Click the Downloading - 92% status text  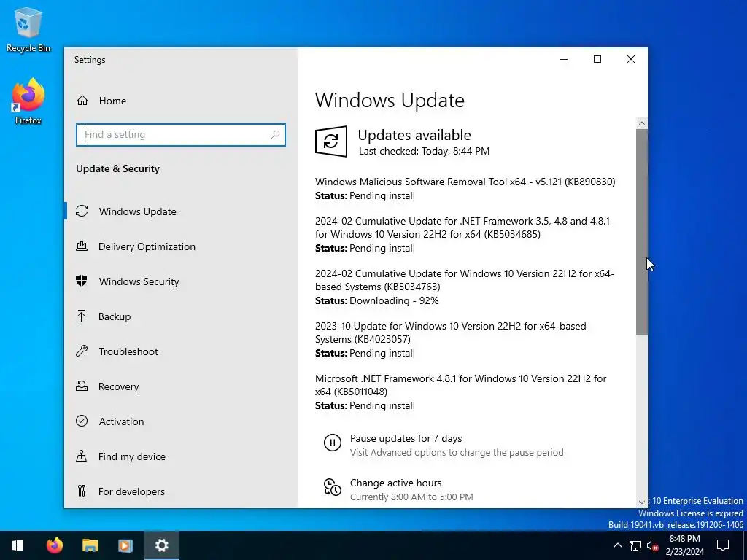tap(394, 300)
